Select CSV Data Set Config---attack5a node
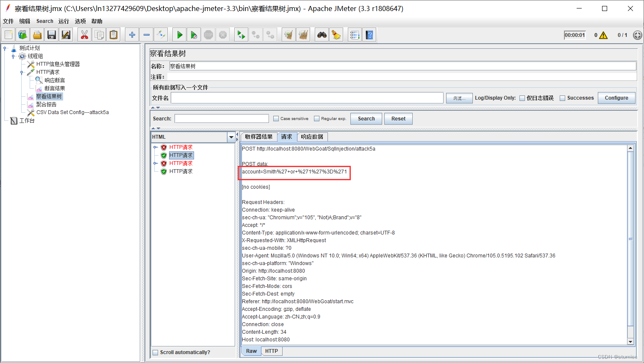Viewport: 644px width, 363px height. tap(72, 112)
